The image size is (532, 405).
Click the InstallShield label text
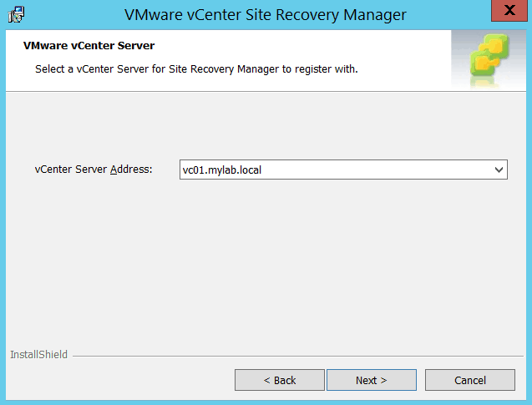[x=38, y=355]
